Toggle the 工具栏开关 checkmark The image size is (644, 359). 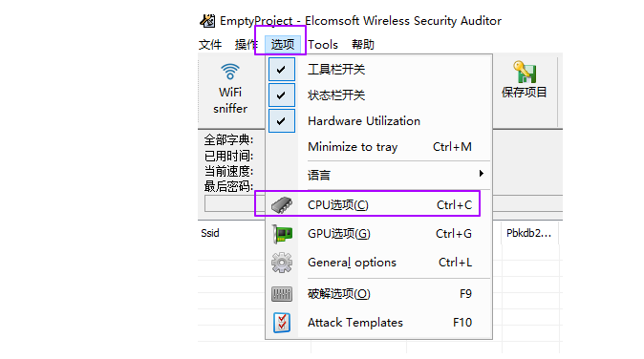click(x=281, y=70)
